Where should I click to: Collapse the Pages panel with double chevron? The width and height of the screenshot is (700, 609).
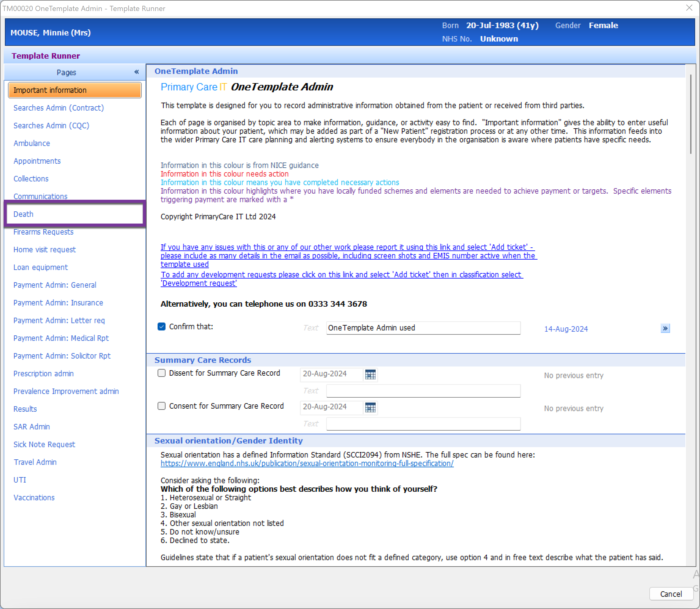136,72
